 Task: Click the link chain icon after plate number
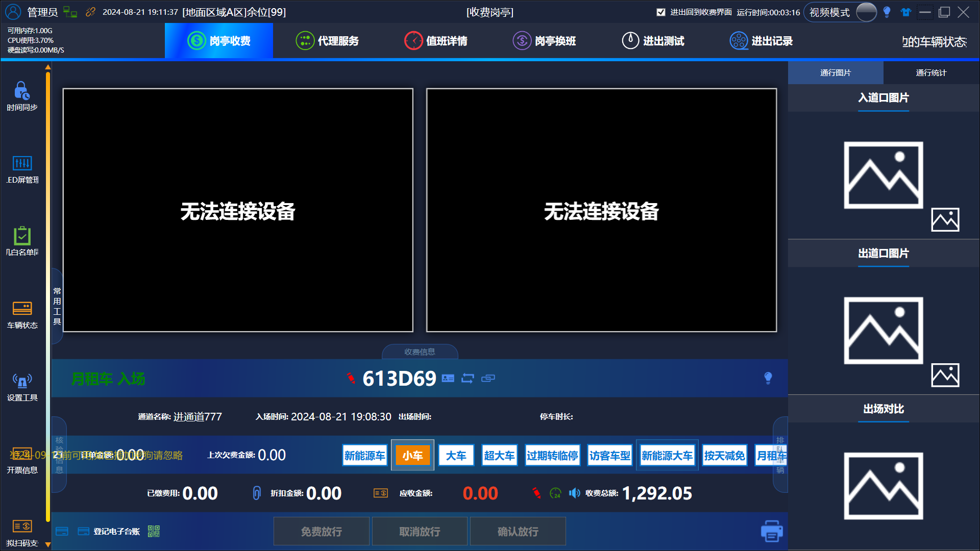coord(488,378)
